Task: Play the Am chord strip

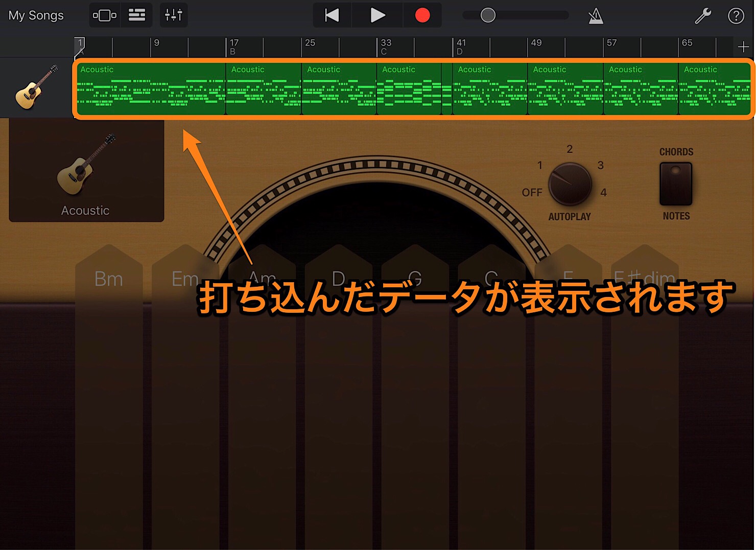Action: tap(262, 397)
